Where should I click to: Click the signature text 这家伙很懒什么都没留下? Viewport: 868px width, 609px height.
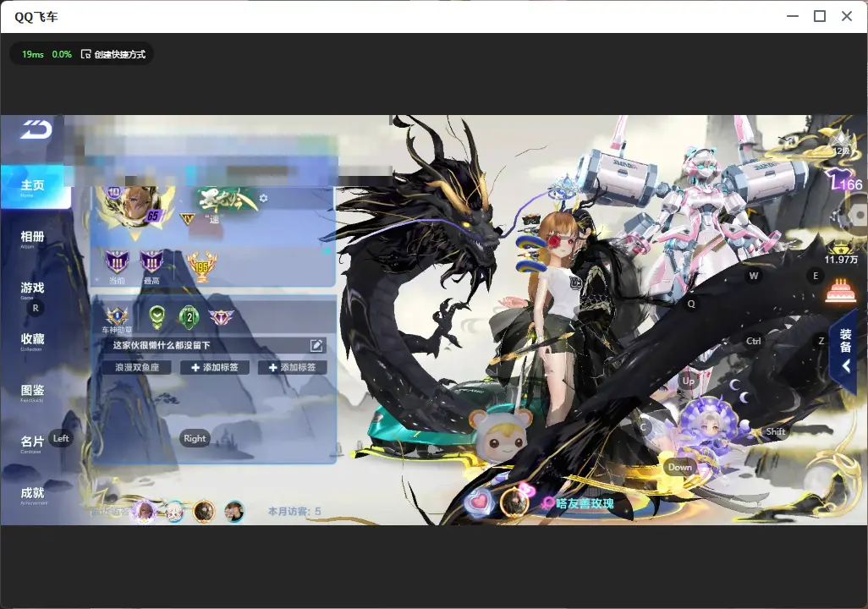point(162,345)
